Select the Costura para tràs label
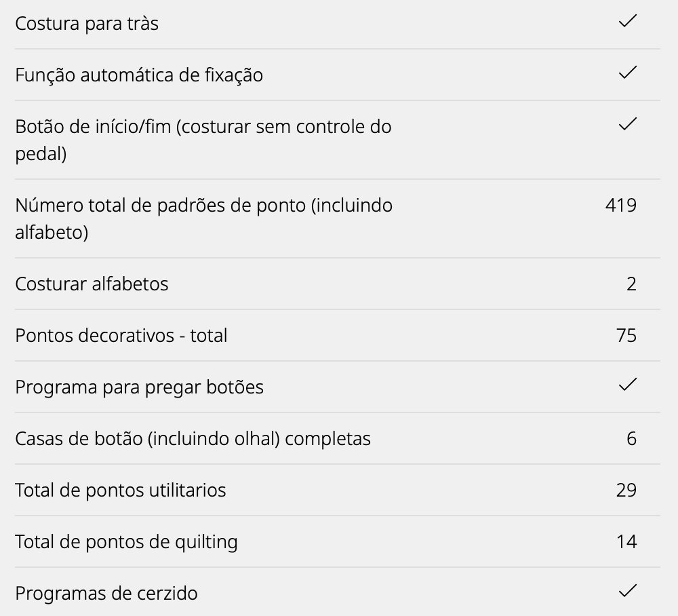This screenshot has height=616, width=678. tap(87, 24)
